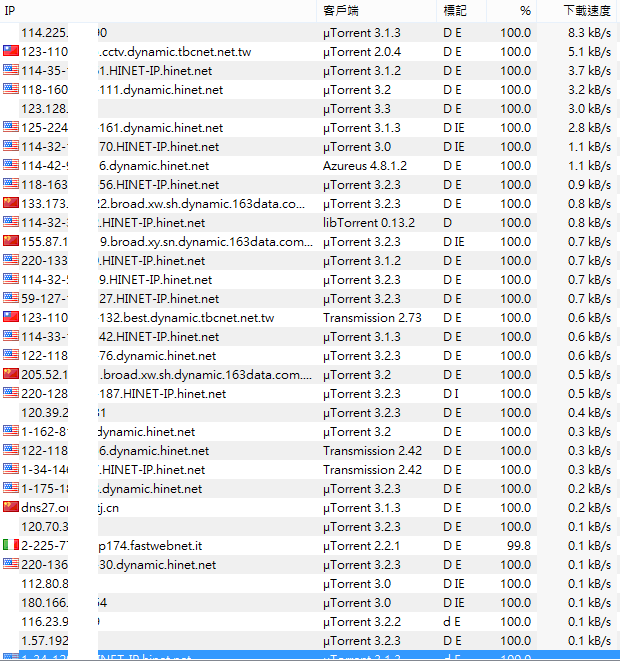Click flag icon of 1-175-1 dynamic.hinet.net peer
This screenshot has height=661, width=620.
(x=11, y=488)
